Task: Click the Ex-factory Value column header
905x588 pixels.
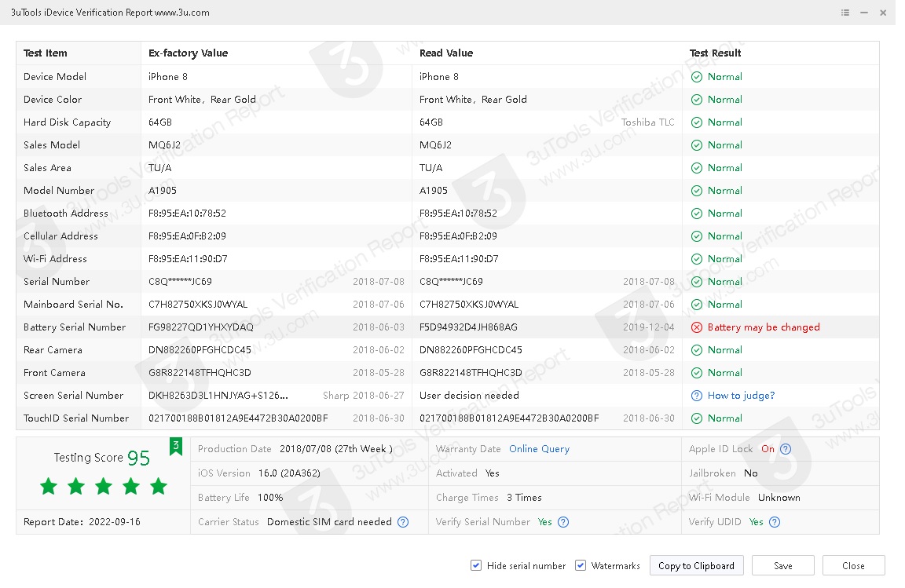Action: tap(189, 53)
